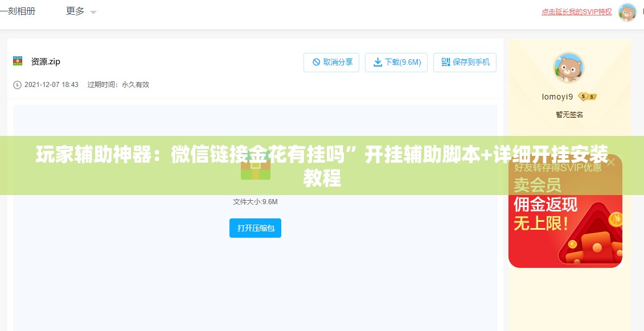
Task: Open the user avatar in top bar
Action: [x=627, y=13]
